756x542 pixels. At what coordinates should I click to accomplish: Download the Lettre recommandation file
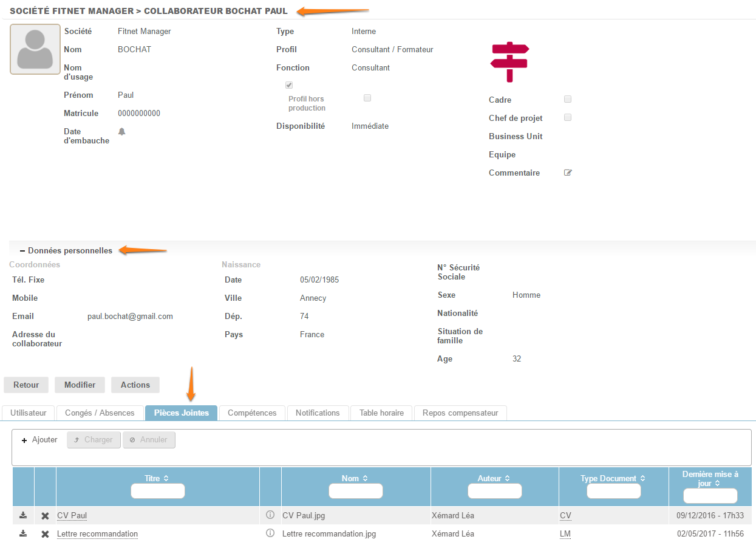23,533
